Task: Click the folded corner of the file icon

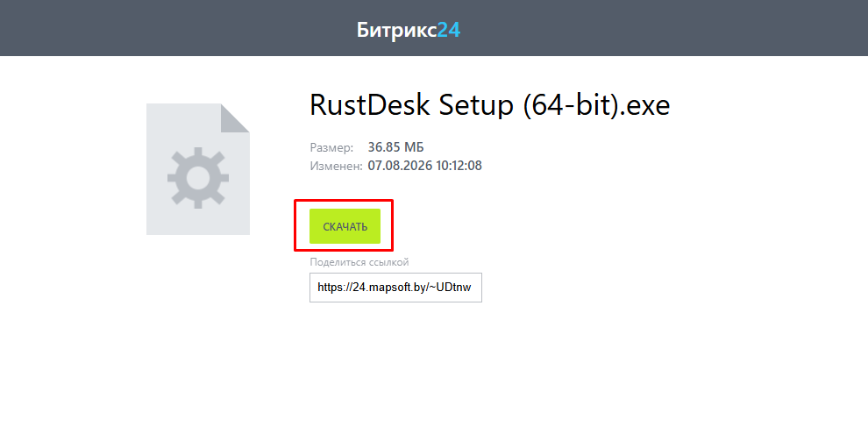Action: click(x=235, y=117)
